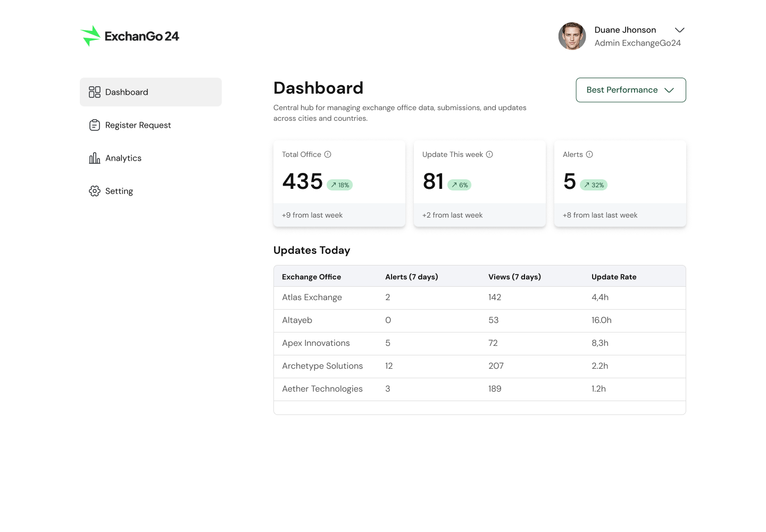Image resolution: width=766 pixels, height=532 pixels.
Task: Expand the user menu chevron by Duane Jhonson
Action: click(679, 30)
